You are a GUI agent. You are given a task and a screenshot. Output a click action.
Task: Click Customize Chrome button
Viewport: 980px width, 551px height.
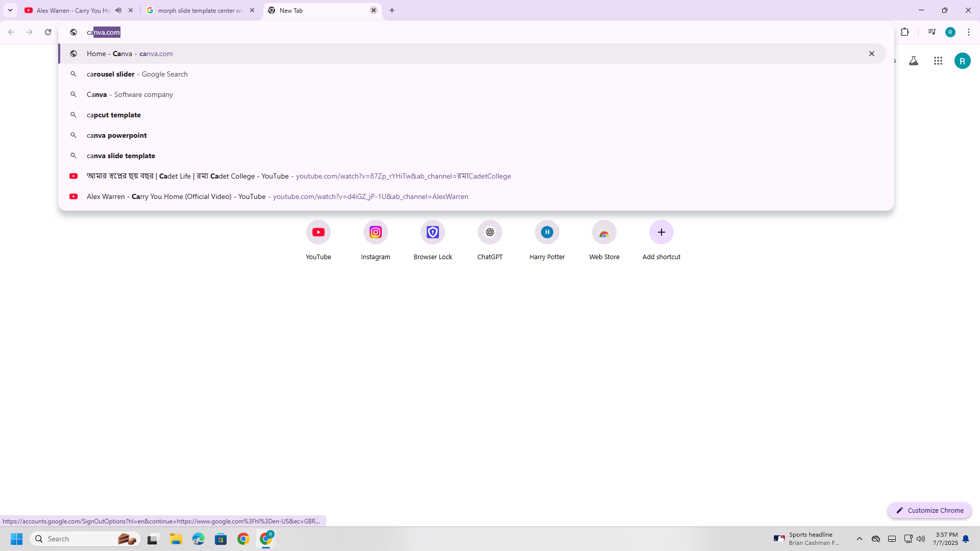[x=929, y=510]
